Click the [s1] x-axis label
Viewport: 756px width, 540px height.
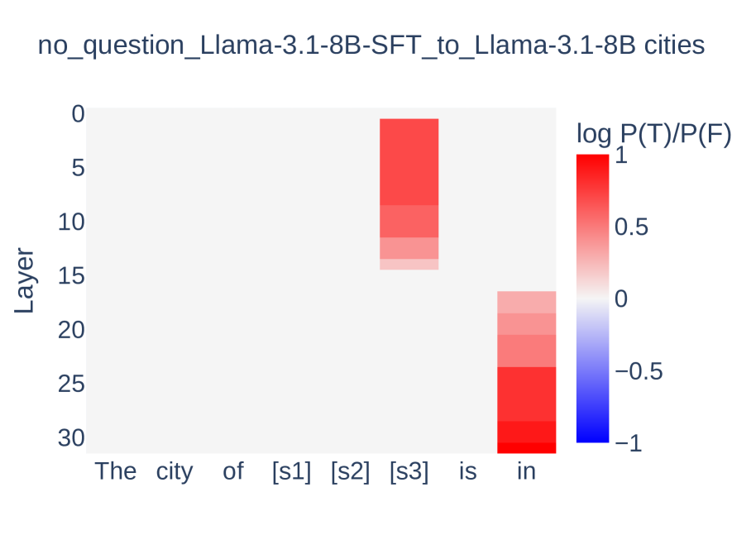(291, 471)
